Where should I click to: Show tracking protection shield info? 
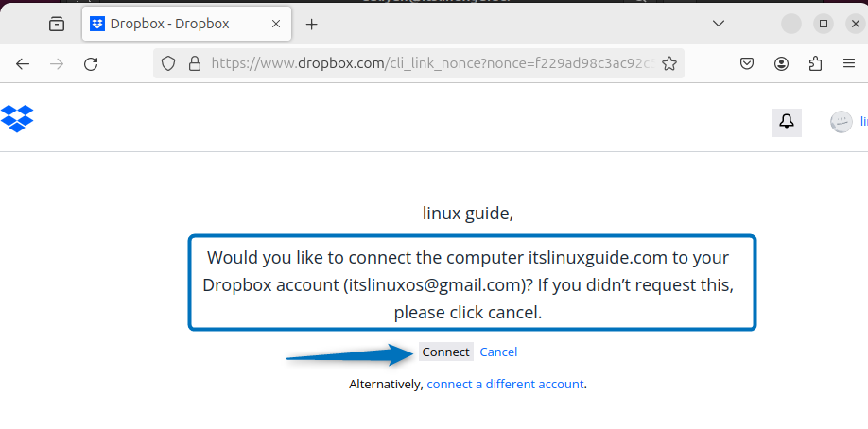click(x=168, y=63)
